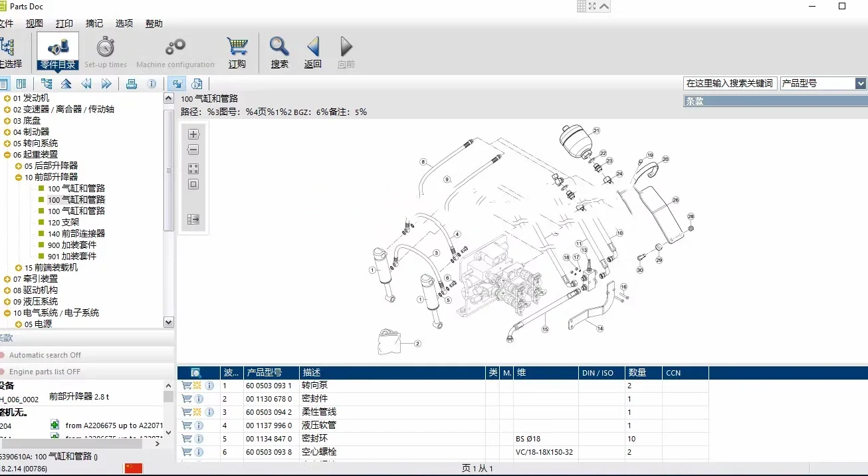Open the 产品型号 dropdown list

(861, 83)
